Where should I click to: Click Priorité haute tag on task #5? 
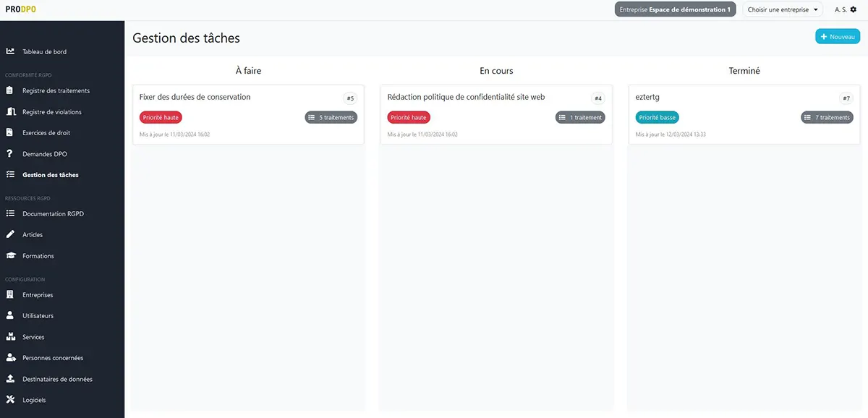[x=161, y=117]
